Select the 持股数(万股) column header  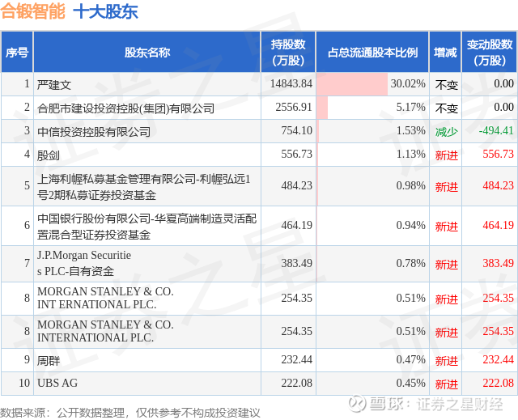[288, 52]
